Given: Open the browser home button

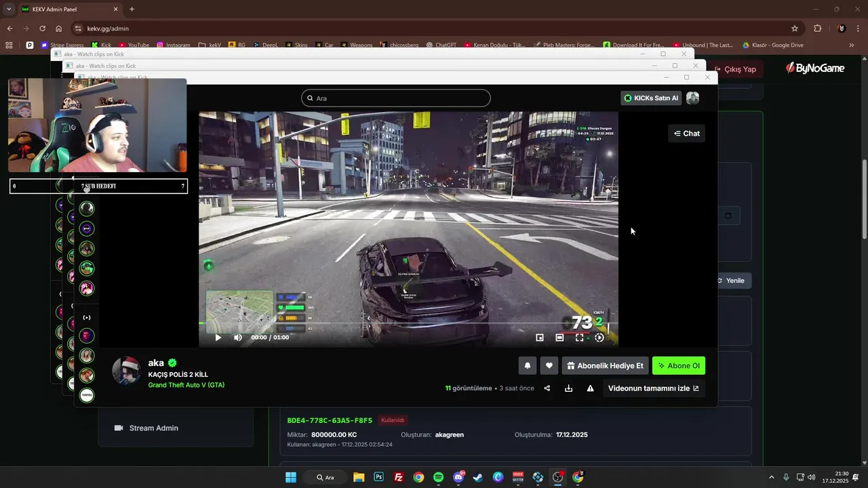Looking at the screenshot, I should [x=59, y=28].
